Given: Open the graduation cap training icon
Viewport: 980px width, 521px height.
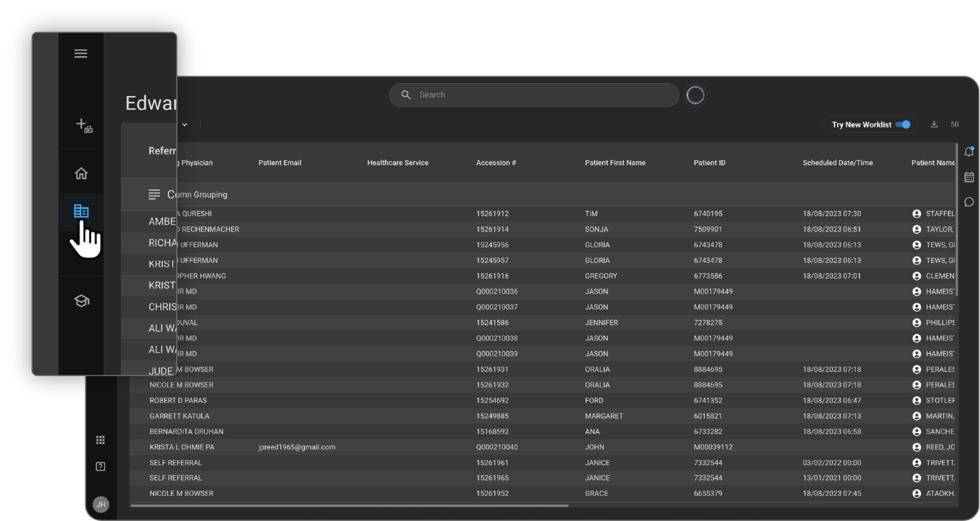Looking at the screenshot, I should click(x=81, y=301).
